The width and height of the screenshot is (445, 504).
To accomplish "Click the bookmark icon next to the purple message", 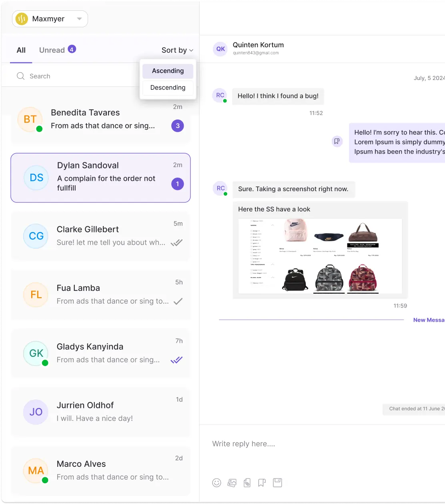I will click(x=337, y=141).
